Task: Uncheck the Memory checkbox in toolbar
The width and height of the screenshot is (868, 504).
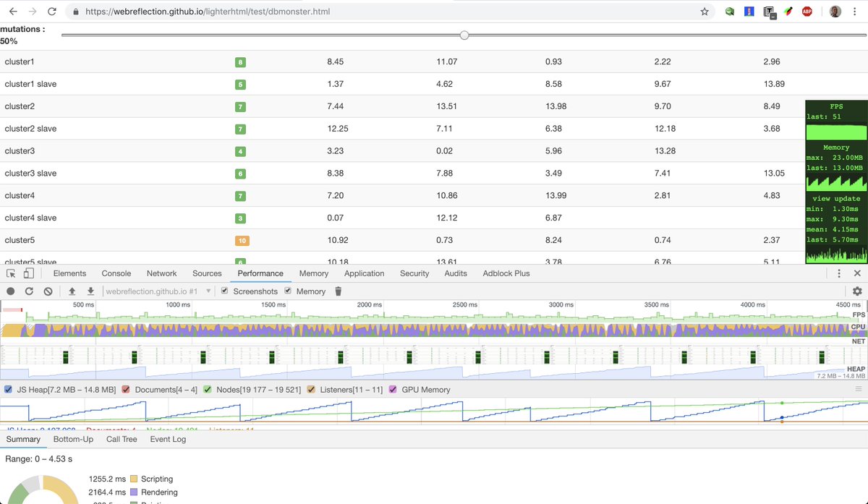Action: (288, 291)
